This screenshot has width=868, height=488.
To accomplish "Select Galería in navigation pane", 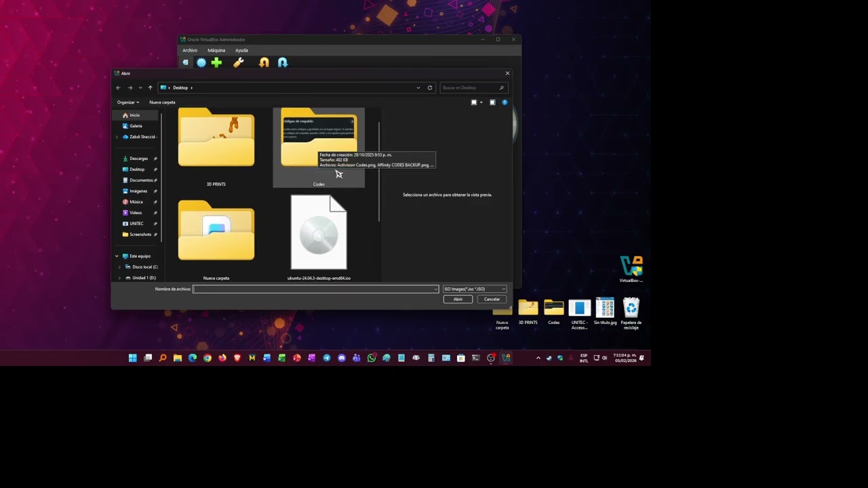I will point(136,126).
